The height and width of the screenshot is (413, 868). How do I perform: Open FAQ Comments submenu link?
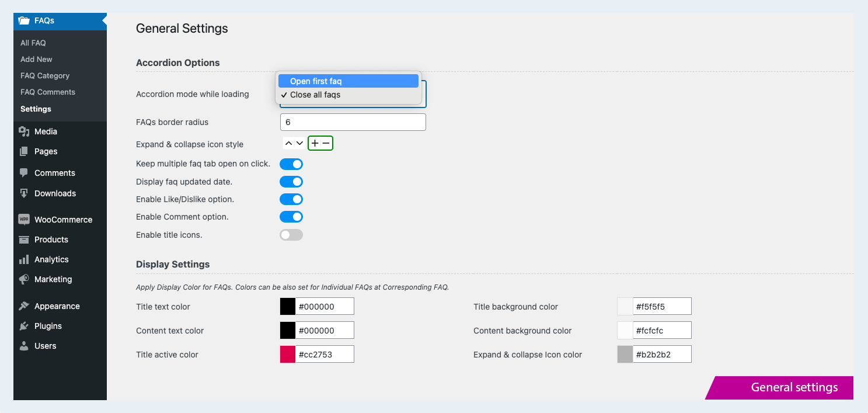(48, 92)
